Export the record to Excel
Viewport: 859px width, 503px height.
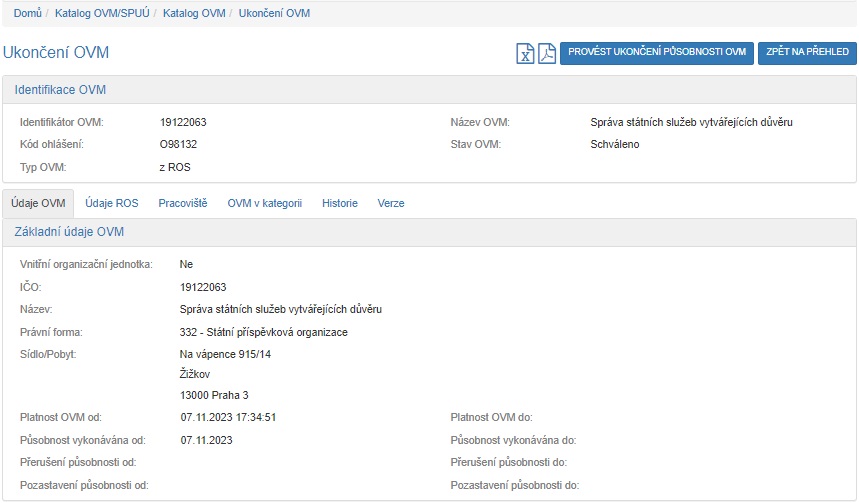coord(525,53)
